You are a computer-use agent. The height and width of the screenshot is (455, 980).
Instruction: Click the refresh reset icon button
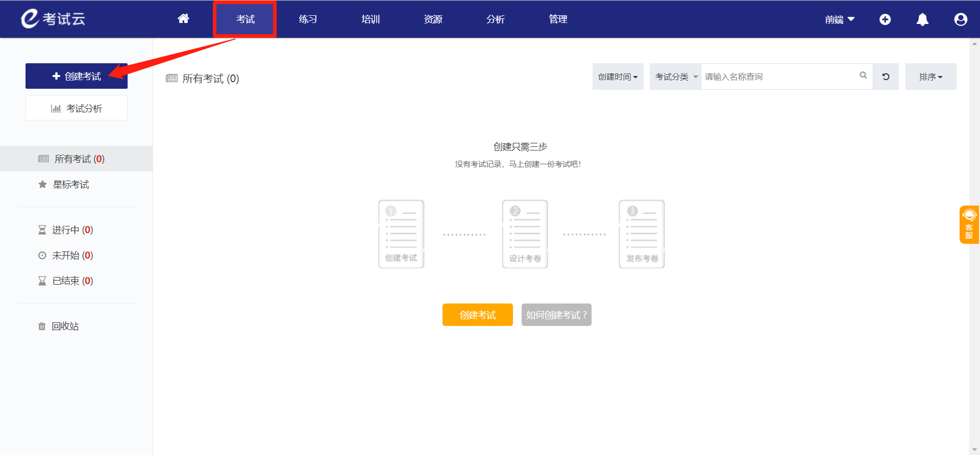886,77
